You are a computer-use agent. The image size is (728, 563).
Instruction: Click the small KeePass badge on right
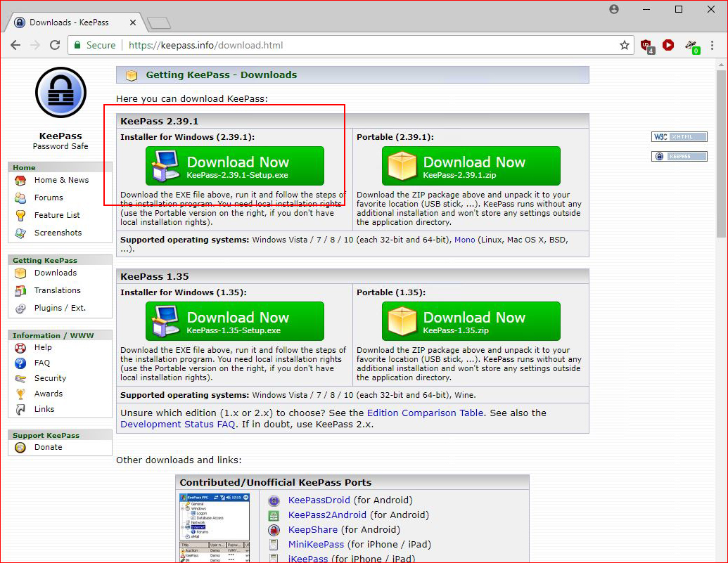coord(679,157)
